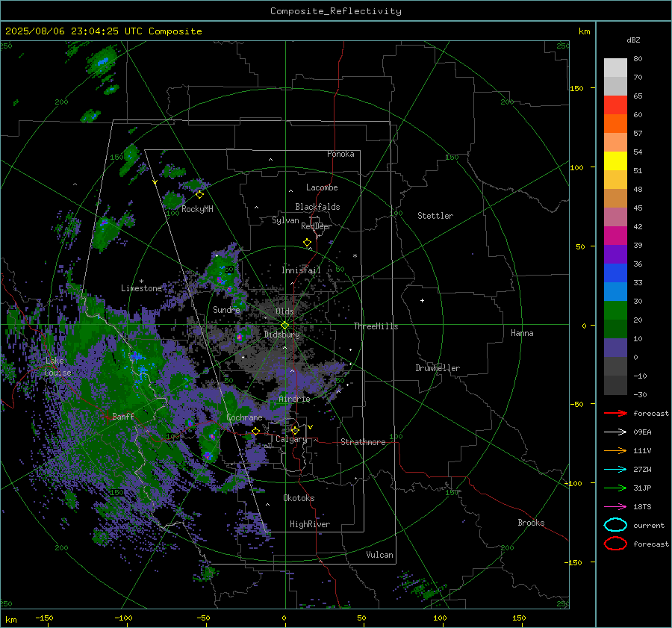The width and height of the screenshot is (672, 628).
Task: Select the yellow swatch between 54 and 51 dBZ
Action: [x=615, y=161]
